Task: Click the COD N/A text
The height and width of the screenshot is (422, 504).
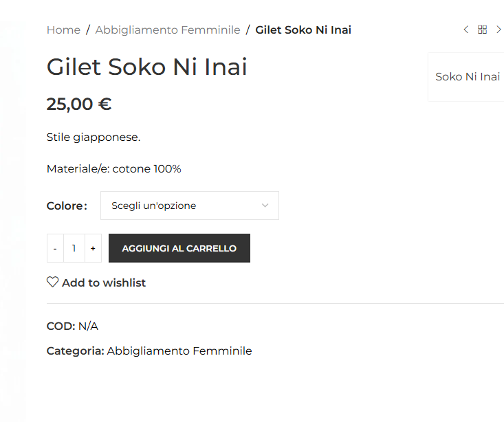Action: tap(72, 326)
